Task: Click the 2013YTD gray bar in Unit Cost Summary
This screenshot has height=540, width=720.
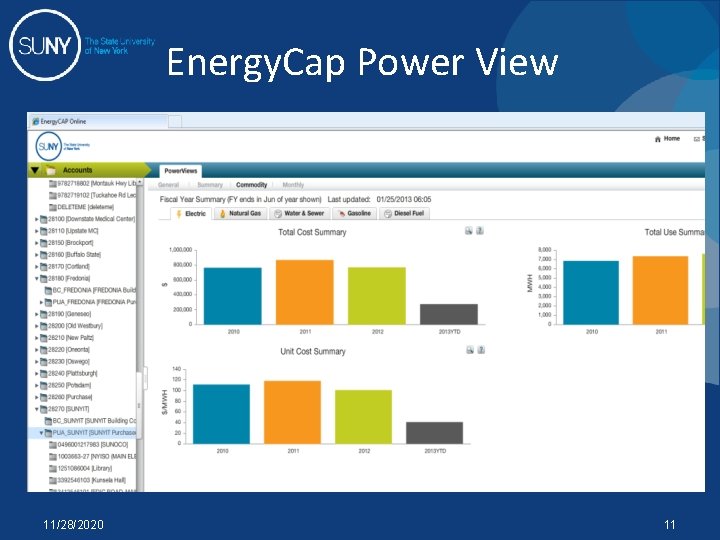Action: (x=434, y=433)
